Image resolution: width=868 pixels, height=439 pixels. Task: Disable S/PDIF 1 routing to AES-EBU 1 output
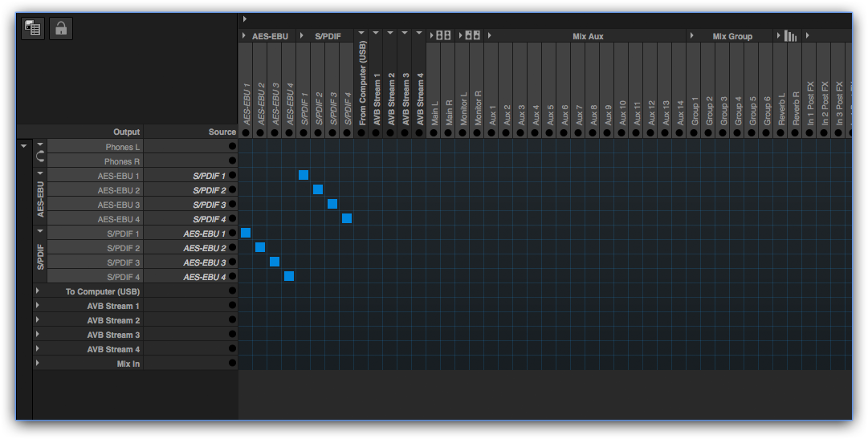pos(304,175)
